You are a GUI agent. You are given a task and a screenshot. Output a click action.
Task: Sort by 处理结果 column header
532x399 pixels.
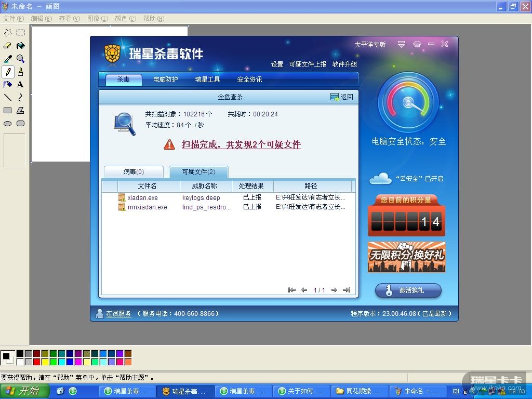252,186
